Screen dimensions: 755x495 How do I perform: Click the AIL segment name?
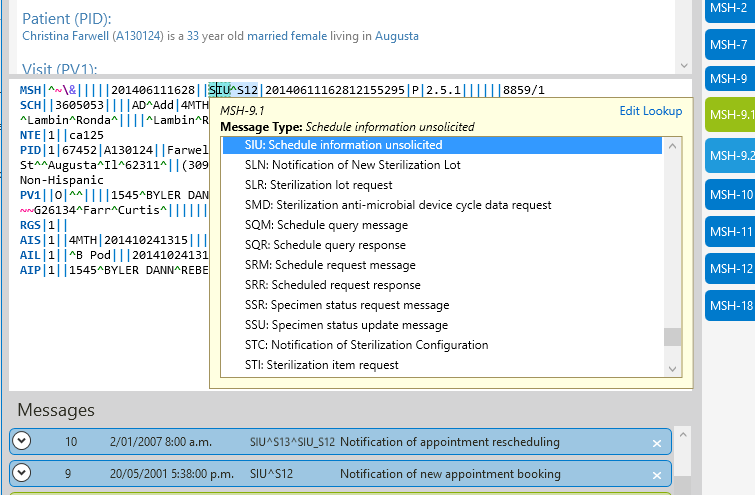point(30,255)
